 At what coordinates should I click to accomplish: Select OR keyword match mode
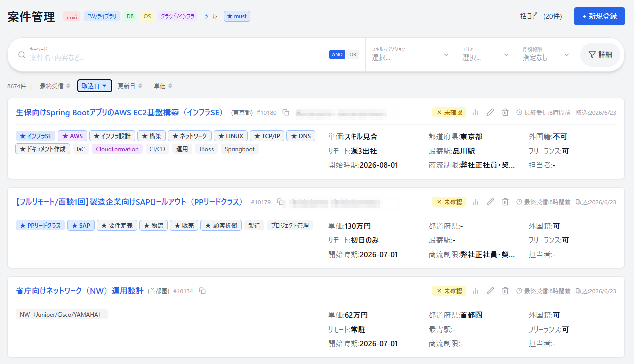353,55
